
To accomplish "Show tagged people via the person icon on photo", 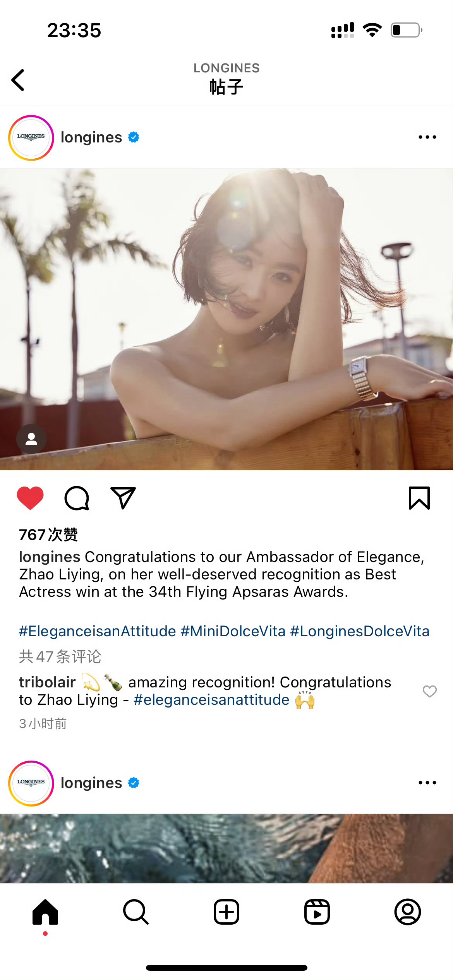I will (31, 439).
